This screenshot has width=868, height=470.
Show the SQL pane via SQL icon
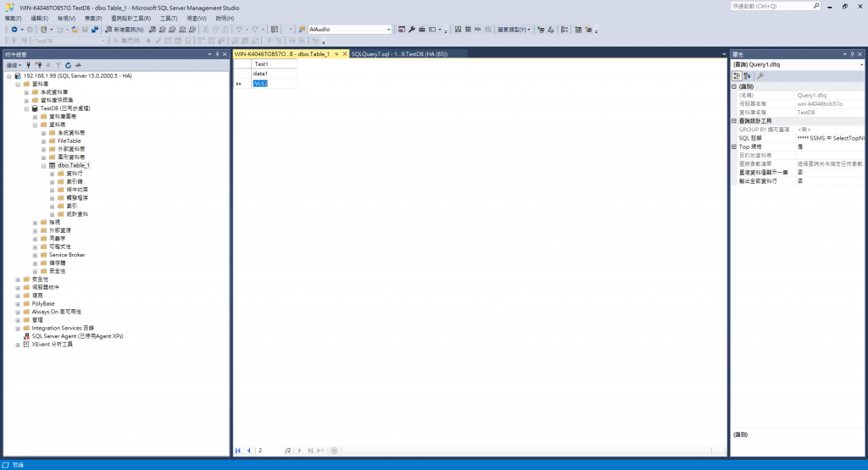[478, 30]
